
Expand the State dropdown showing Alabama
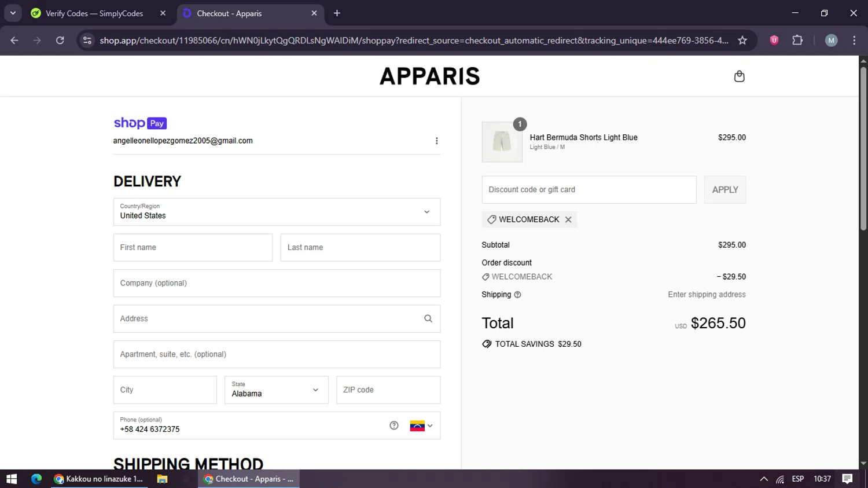pos(277,390)
